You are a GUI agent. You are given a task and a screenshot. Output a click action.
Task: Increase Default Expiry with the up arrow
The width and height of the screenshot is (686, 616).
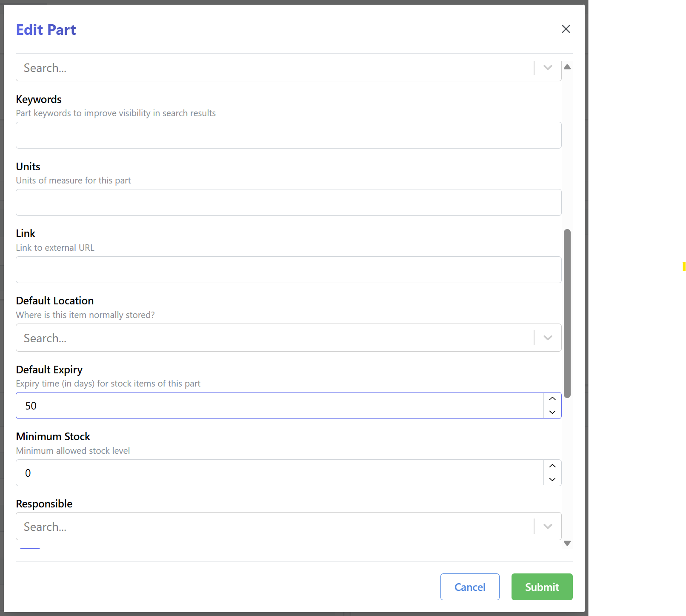pyautogui.click(x=552, y=399)
